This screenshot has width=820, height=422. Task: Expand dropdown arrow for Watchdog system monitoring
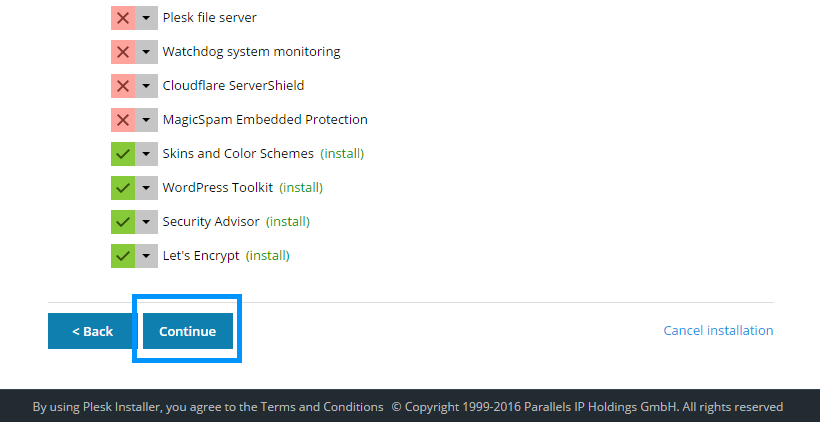pyautogui.click(x=147, y=52)
